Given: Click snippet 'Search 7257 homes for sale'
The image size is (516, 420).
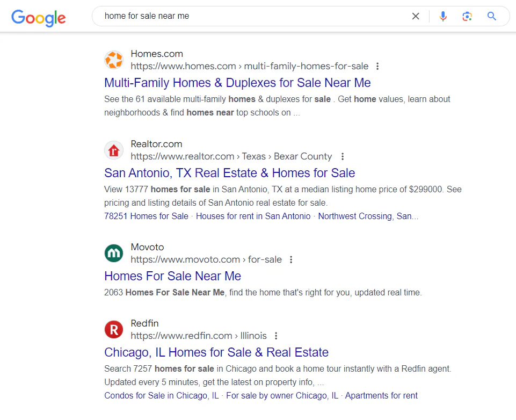Looking at the screenshot, I should (x=278, y=375).
